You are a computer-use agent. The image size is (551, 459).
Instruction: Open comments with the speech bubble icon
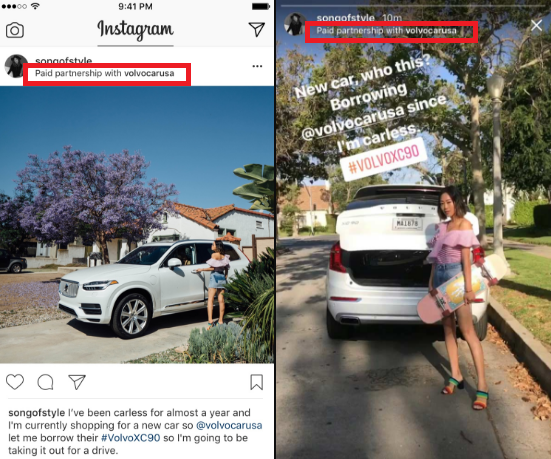45,382
